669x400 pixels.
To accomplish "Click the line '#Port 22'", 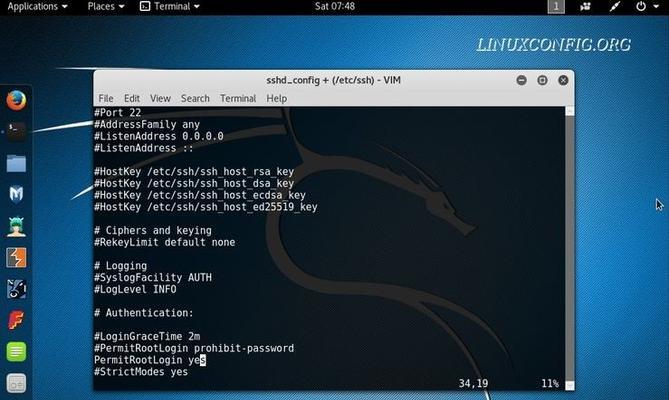I will click(x=117, y=113).
